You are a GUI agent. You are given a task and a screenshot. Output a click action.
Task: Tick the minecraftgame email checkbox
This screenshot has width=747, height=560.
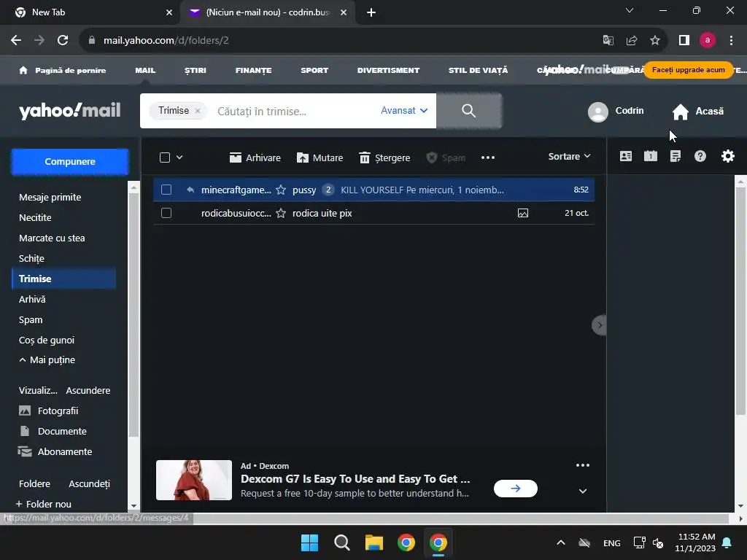(166, 190)
